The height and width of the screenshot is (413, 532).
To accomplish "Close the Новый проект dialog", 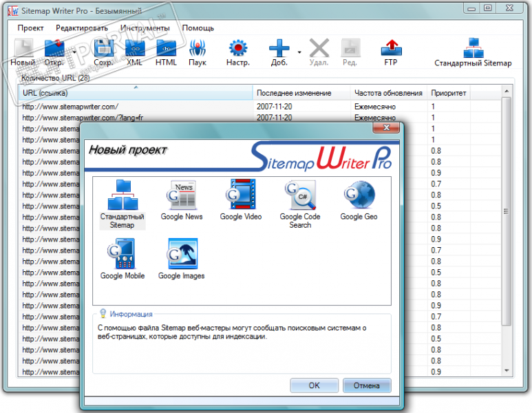I will [386, 127].
